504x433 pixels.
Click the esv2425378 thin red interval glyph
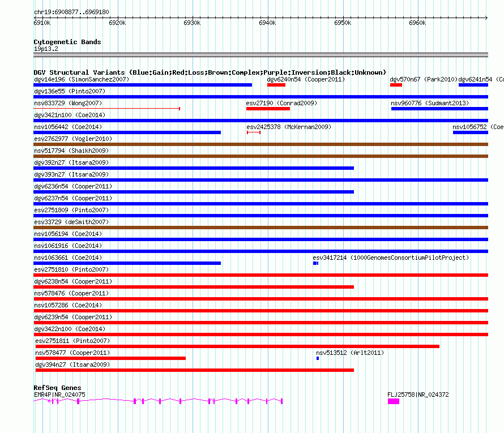pos(254,132)
